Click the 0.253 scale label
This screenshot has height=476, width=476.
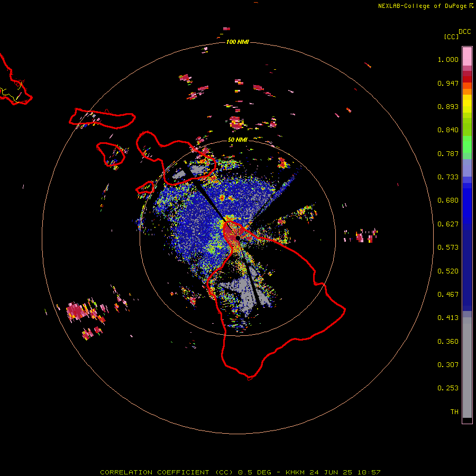point(448,388)
